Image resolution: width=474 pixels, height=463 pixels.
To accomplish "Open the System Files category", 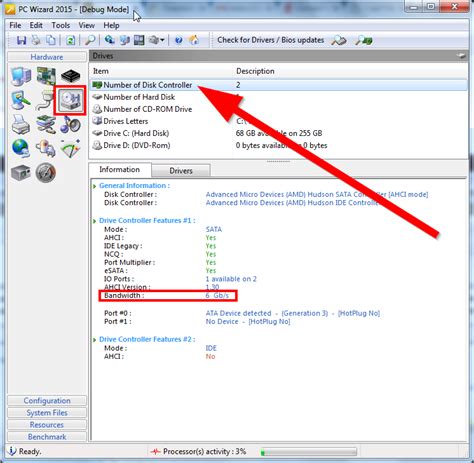I will point(47,413).
